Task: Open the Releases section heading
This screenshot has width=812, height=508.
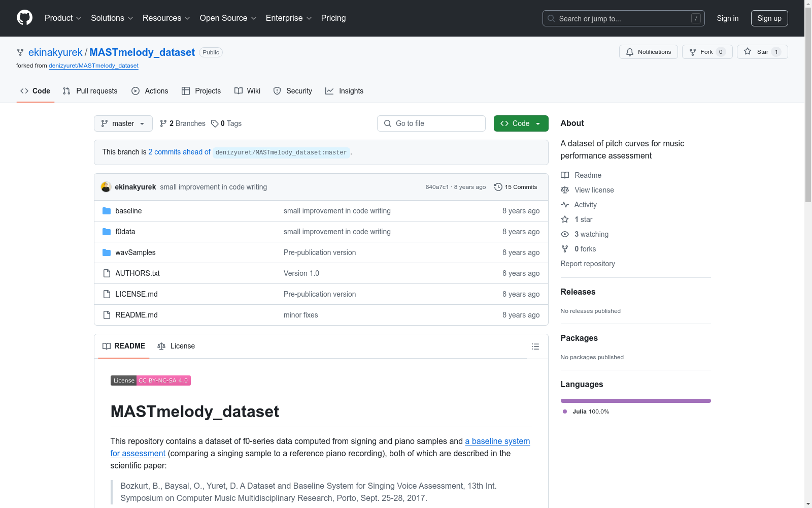Action: [x=578, y=292]
